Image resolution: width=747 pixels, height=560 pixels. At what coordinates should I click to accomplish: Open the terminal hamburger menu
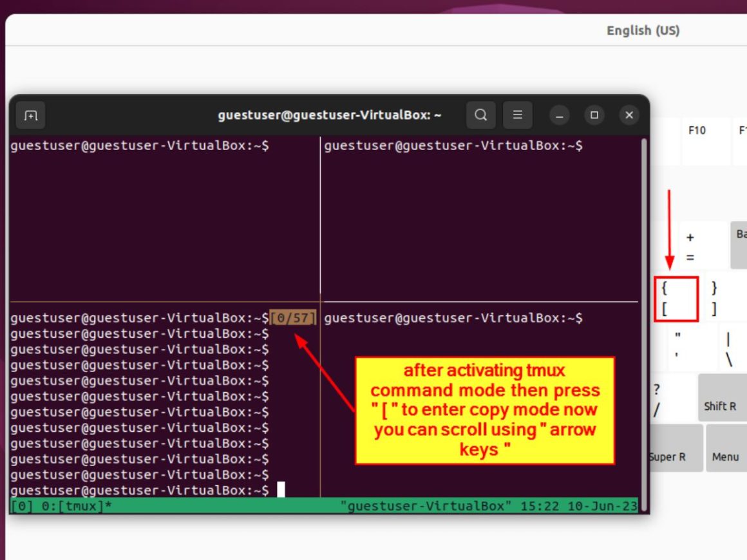coord(518,115)
